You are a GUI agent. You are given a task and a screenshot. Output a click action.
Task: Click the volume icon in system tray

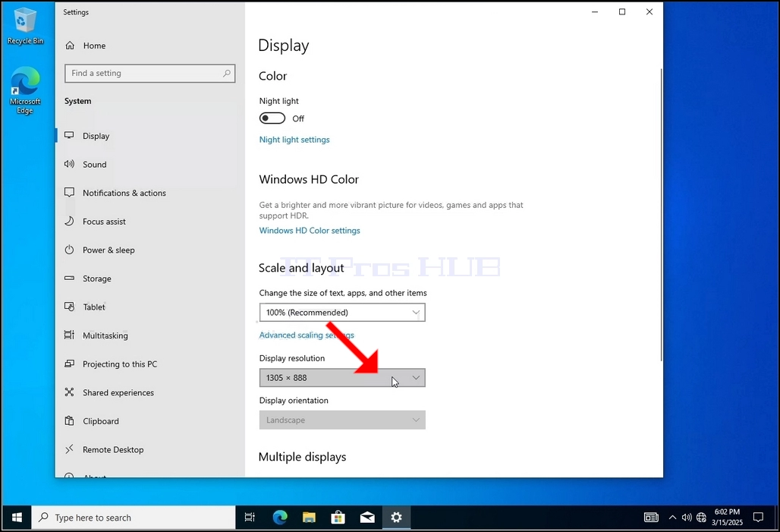[x=687, y=518]
